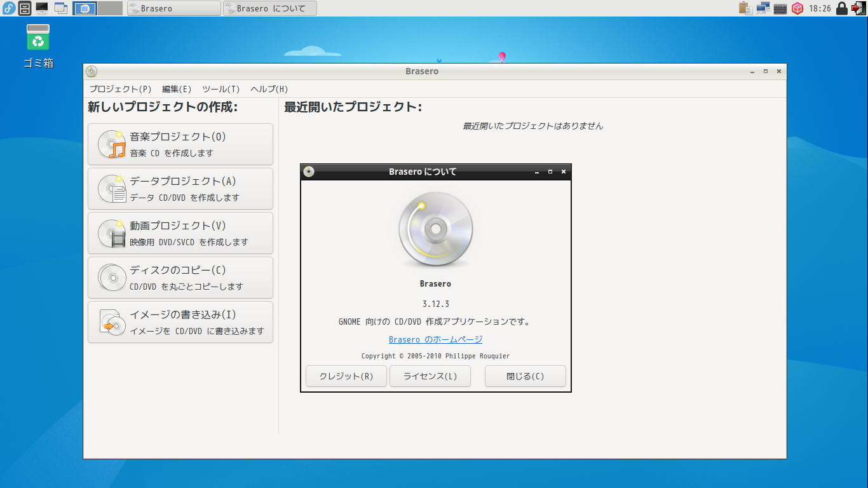Image resolution: width=868 pixels, height=488 pixels.
Task: Open the ツール(T) menu
Action: coord(221,89)
